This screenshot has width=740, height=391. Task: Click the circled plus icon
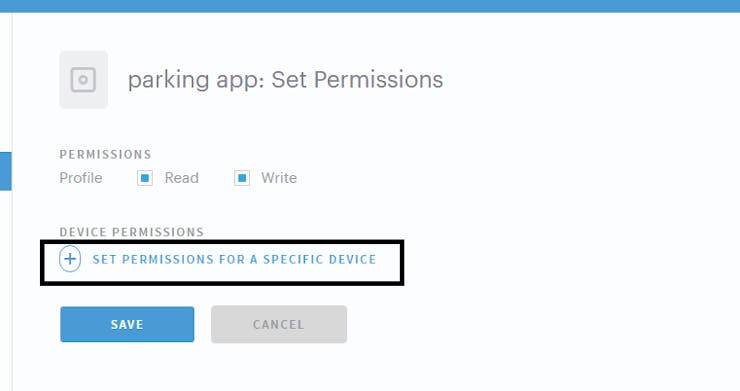[x=70, y=259]
